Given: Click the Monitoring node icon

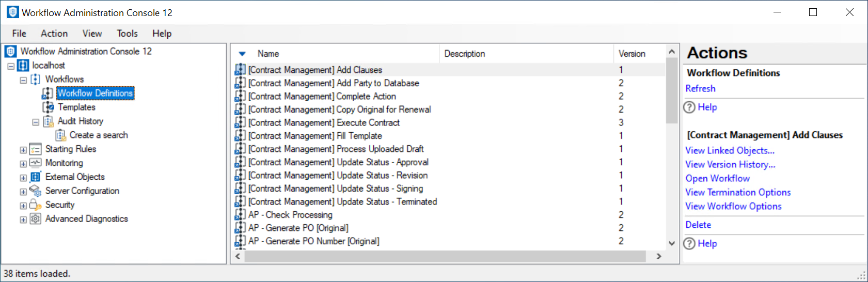Looking at the screenshot, I should [35, 163].
